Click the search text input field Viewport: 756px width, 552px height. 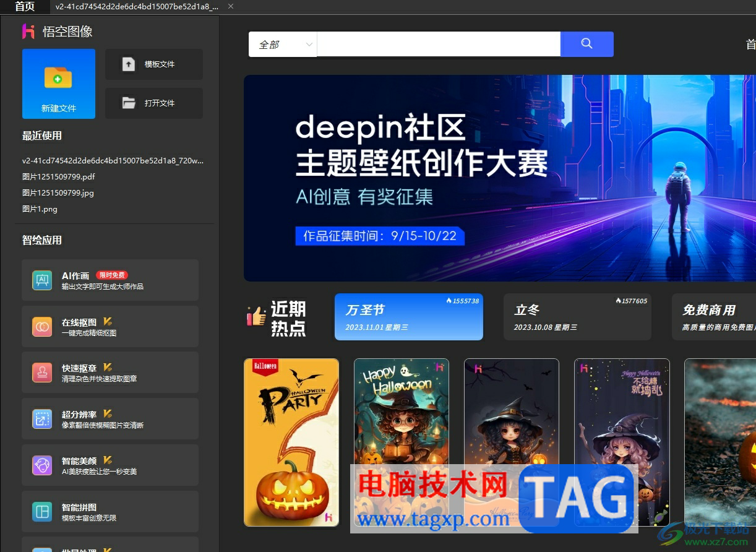439,45
